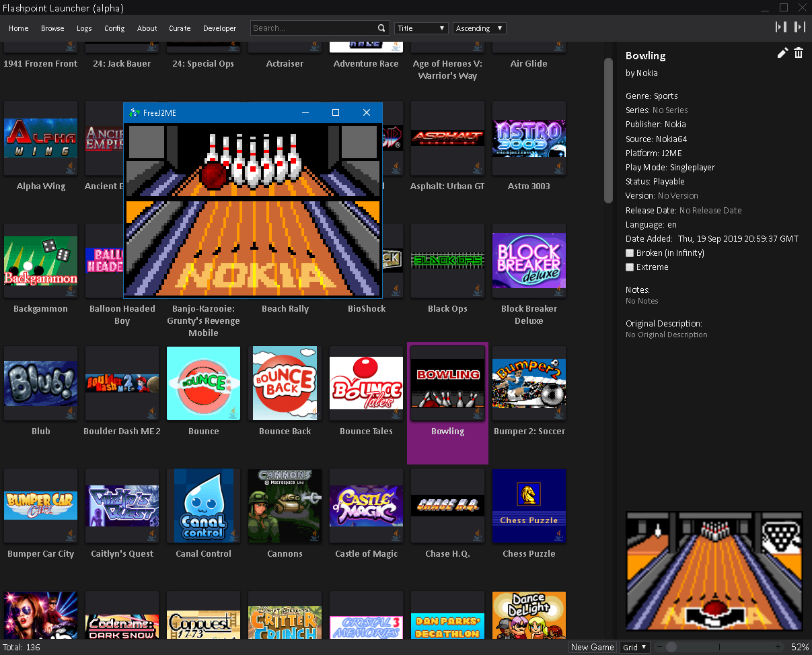The height and width of the screenshot is (655, 812).
Task: Select the Bounce Tales game icon
Action: point(367,383)
